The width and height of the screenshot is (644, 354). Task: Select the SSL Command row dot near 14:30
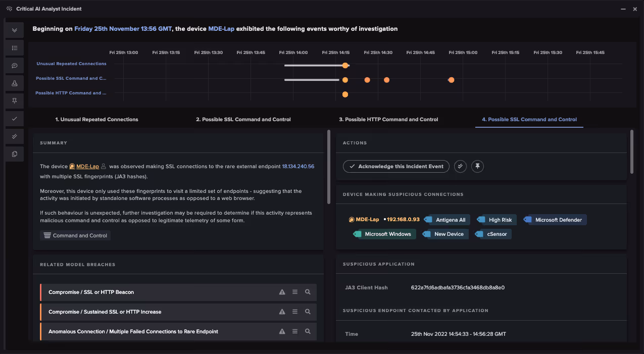tap(386, 80)
